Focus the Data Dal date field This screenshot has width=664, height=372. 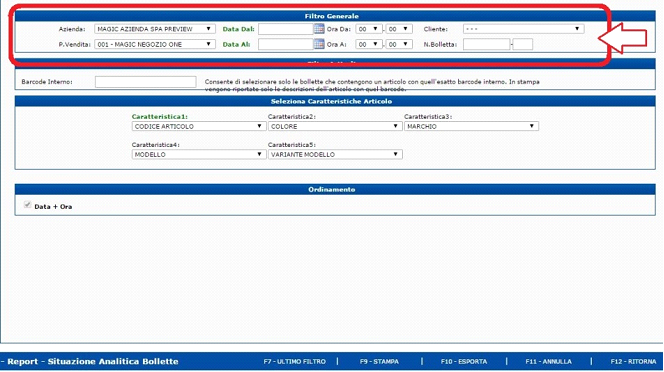pyautogui.click(x=286, y=29)
